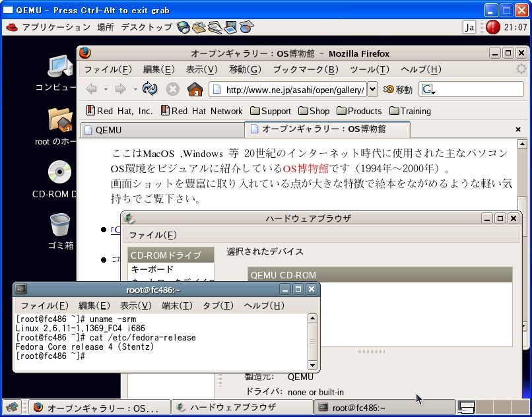Open the Shop bookmarks folder
This screenshot has width=532, height=417.
(314, 111)
